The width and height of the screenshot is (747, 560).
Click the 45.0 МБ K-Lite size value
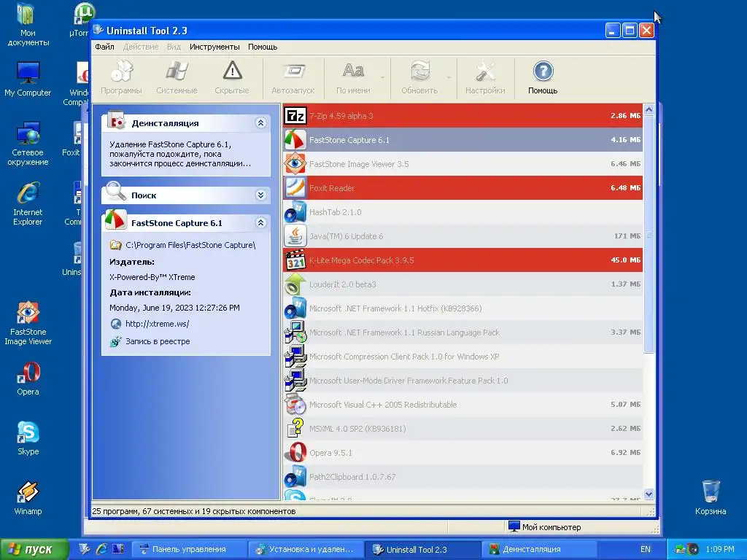click(625, 260)
